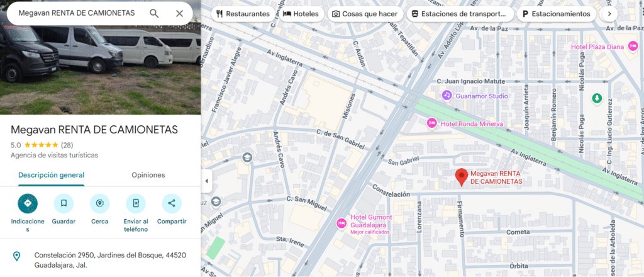The image size is (644, 277).
Task: Share the place with Compartir
Action: coord(172,203)
